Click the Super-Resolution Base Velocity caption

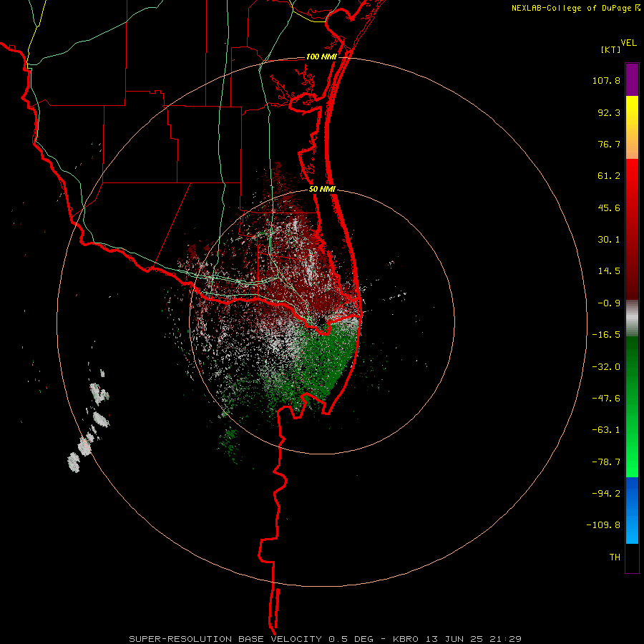click(326, 639)
